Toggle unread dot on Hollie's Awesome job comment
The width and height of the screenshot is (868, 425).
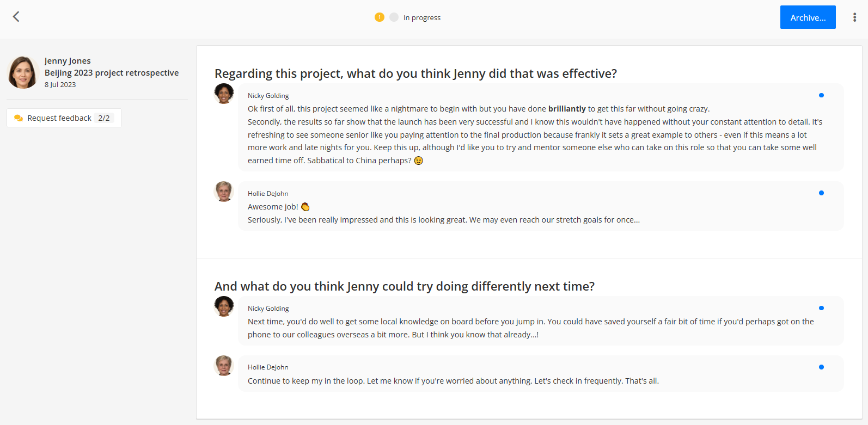point(821,193)
